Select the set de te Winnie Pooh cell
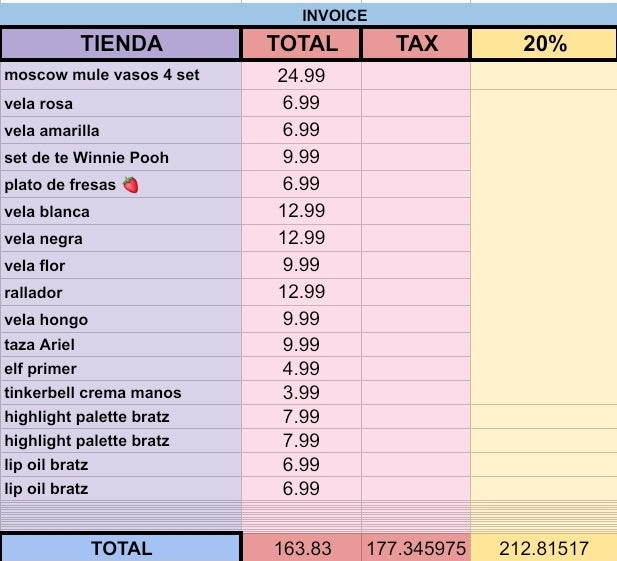Screen dimensions: 617x561 121,157
